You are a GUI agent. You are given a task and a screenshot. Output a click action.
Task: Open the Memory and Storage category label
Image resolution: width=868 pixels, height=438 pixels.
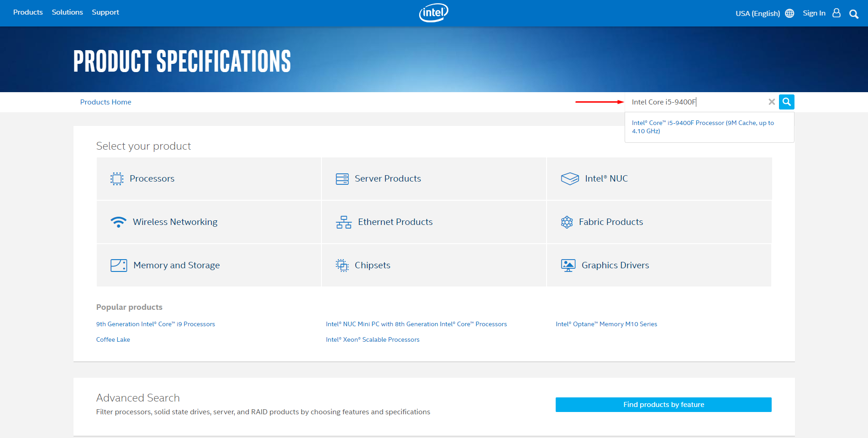click(176, 266)
